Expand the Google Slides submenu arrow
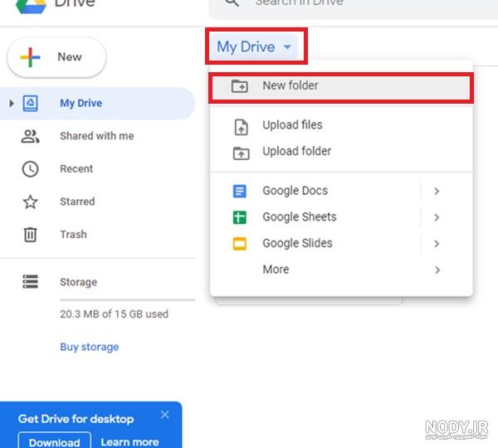498x448 pixels. (x=437, y=244)
